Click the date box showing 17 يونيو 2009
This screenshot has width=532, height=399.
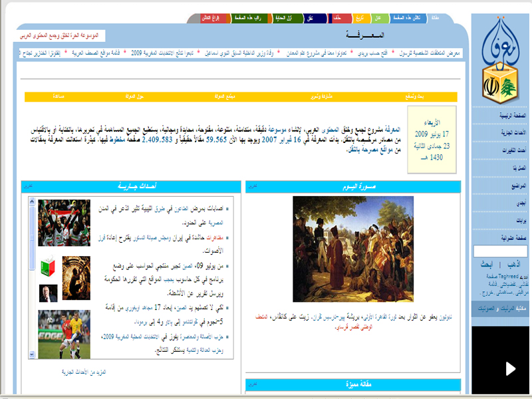pos(432,140)
